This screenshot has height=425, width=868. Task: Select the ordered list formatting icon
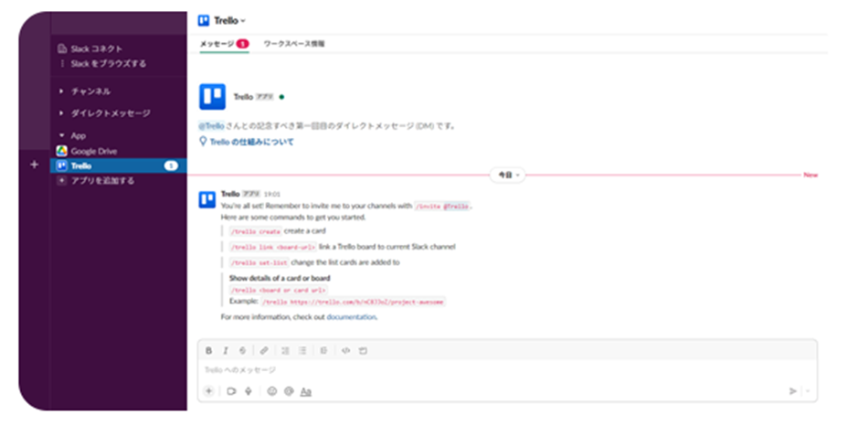tap(285, 351)
